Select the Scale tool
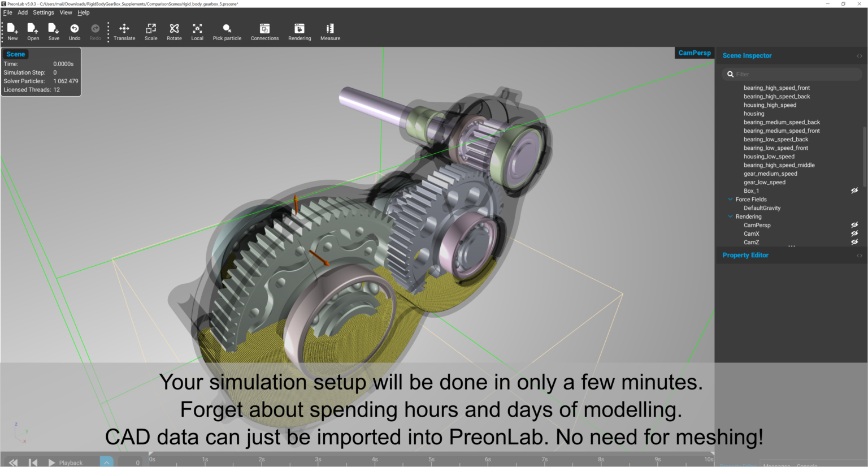 pos(151,32)
